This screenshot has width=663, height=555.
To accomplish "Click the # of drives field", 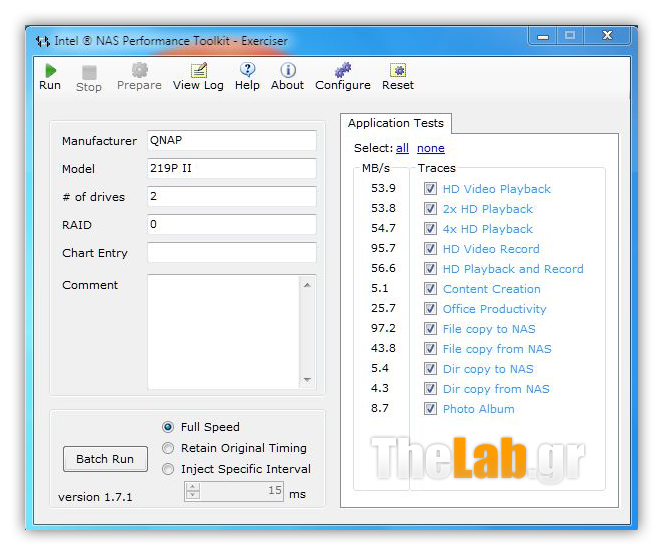I will point(232,197).
